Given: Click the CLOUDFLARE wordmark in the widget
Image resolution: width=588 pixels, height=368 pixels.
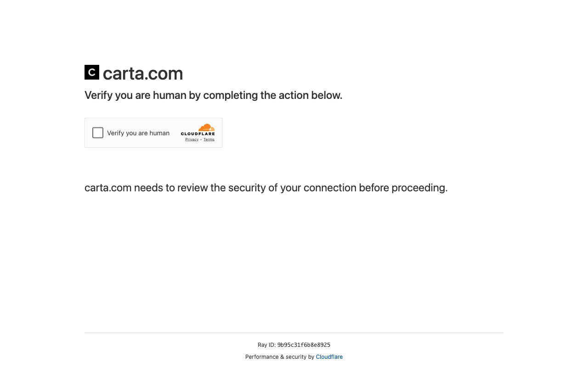Looking at the screenshot, I should tap(198, 135).
